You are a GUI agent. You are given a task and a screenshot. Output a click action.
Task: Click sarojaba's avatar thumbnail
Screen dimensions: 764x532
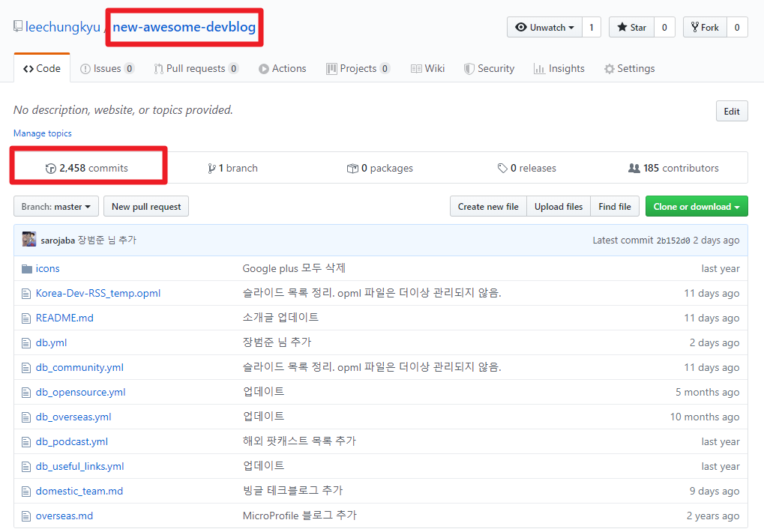click(28, 239)
